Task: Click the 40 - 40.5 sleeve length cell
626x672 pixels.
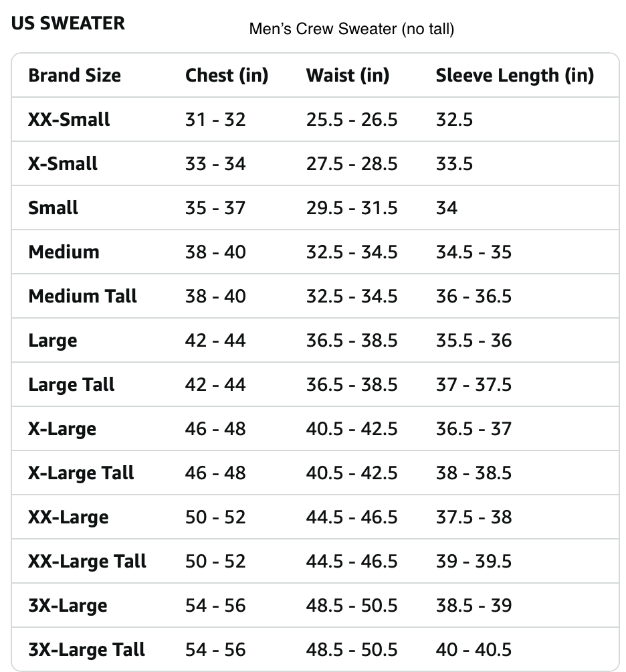Action: point(474,650)
